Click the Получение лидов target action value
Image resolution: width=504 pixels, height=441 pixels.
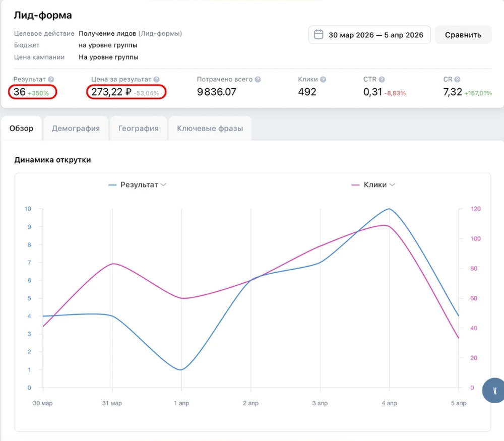pos(107,33)
